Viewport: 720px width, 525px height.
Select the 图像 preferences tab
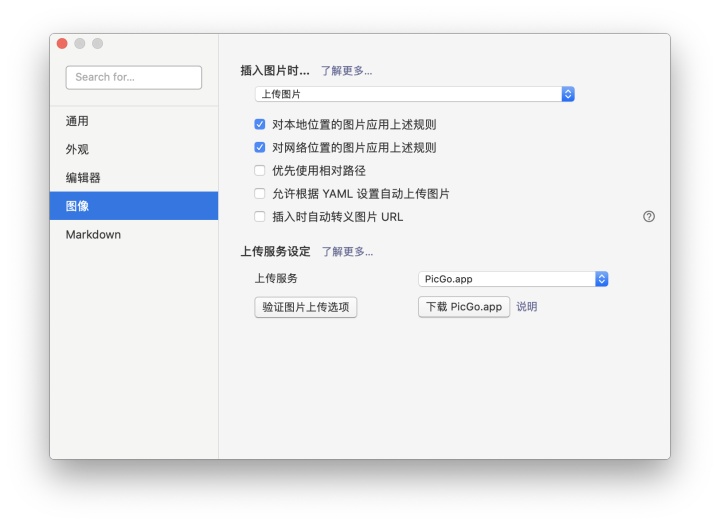(x=134, y=206)
